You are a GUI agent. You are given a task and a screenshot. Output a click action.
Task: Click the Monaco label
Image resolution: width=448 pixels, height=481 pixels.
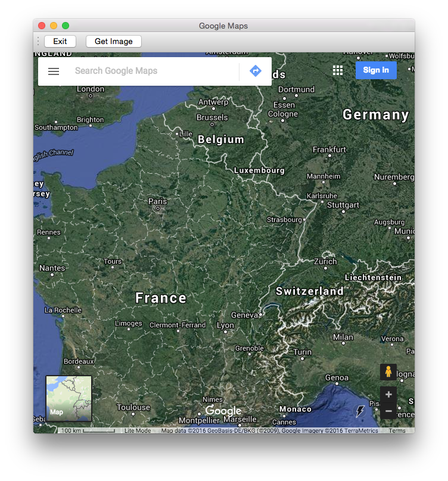(x=295, y=409)
